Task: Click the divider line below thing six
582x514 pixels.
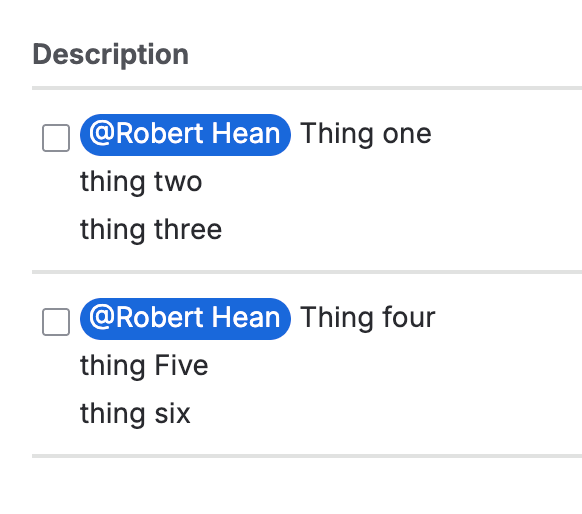Action: [307, 456]
